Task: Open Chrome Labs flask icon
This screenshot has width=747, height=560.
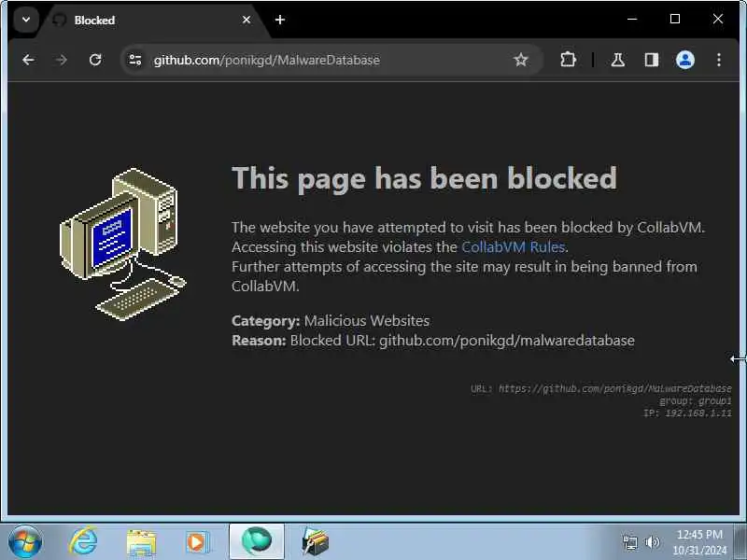Action: (618, 60)
